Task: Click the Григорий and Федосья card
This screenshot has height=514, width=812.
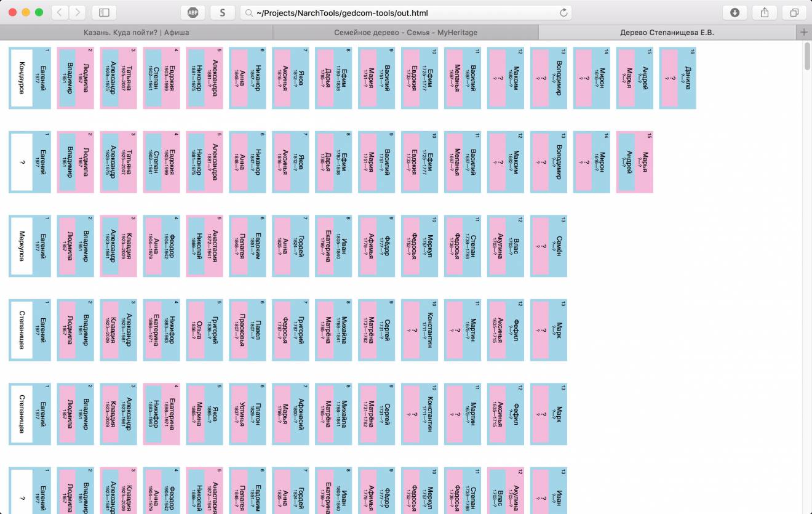Action: [291, 330]
